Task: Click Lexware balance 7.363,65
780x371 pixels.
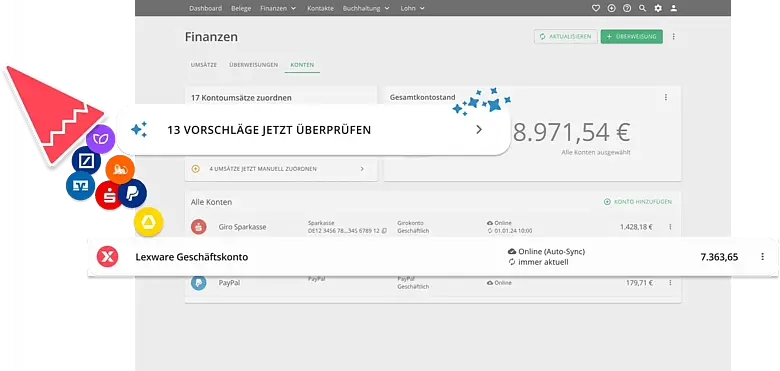Action: click(719, 257)
